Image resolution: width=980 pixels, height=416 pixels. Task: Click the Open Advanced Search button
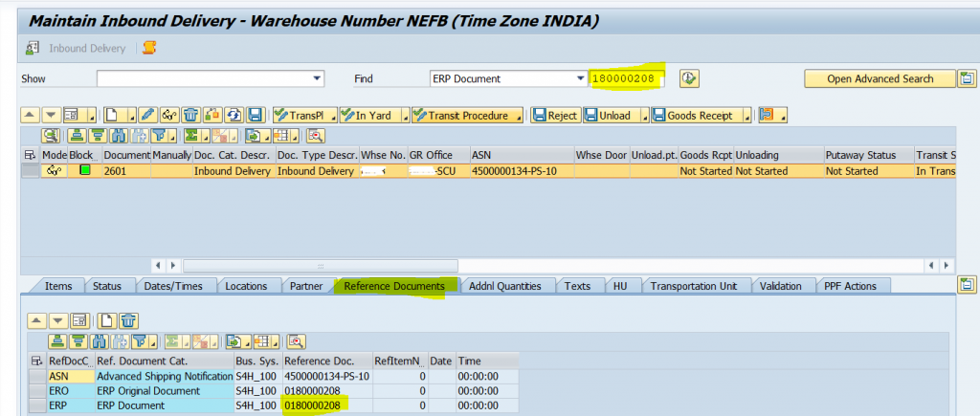point(880,78)
